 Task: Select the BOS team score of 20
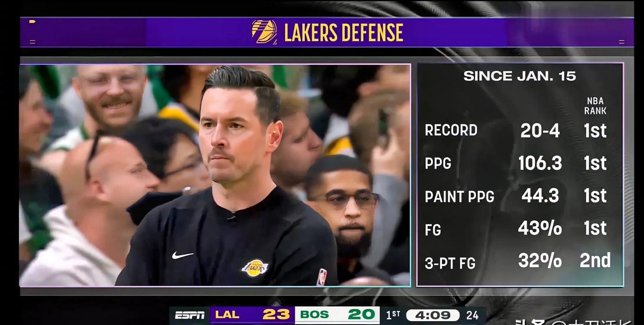click(361, 315)
